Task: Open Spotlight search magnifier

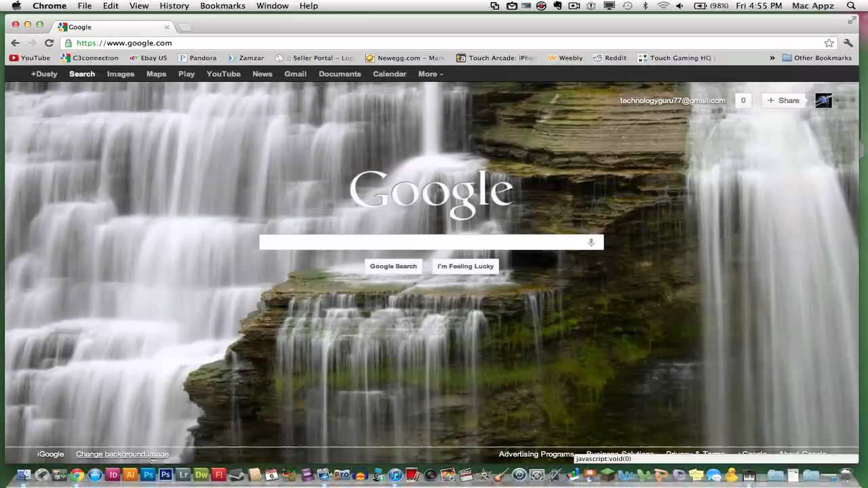Action: (851, 5)
